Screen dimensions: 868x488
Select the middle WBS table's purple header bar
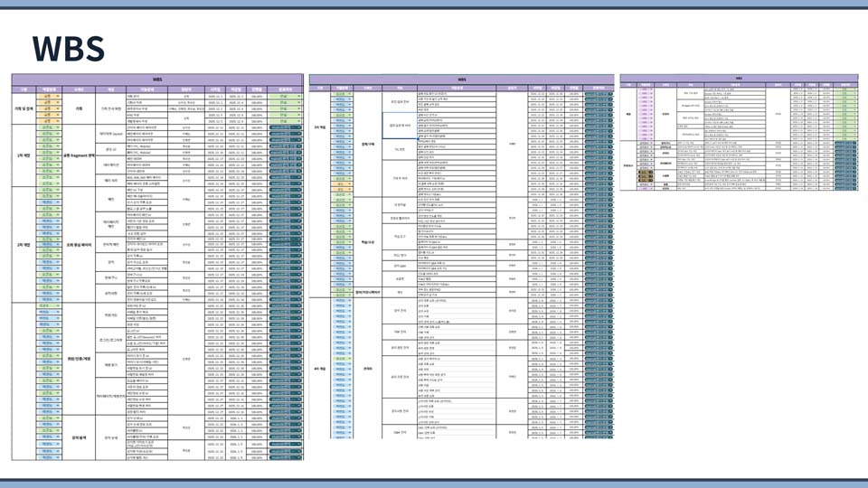(461, 80)
